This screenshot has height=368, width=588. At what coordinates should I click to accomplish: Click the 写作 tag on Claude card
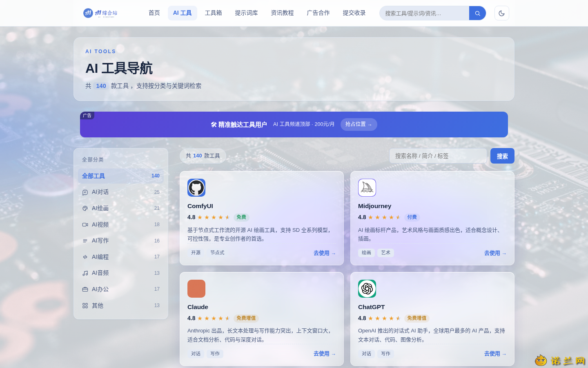coord(215,354)
